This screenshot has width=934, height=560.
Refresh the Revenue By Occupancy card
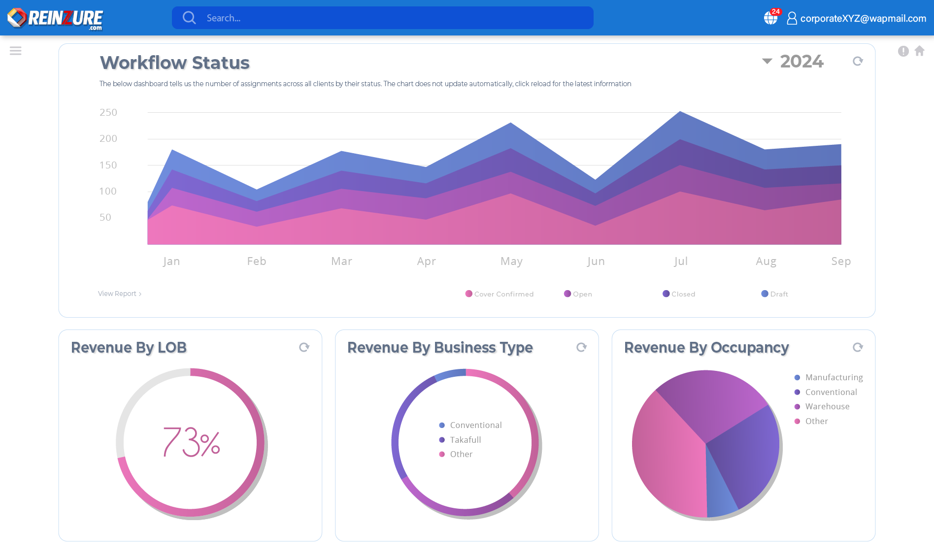point(858,347)
